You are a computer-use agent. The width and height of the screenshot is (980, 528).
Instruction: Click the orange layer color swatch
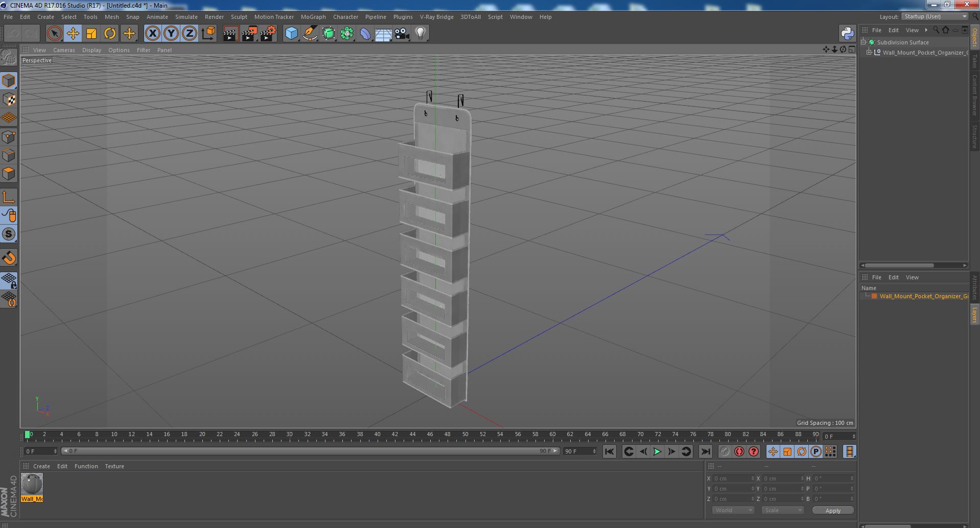click(x=874, y=296)
